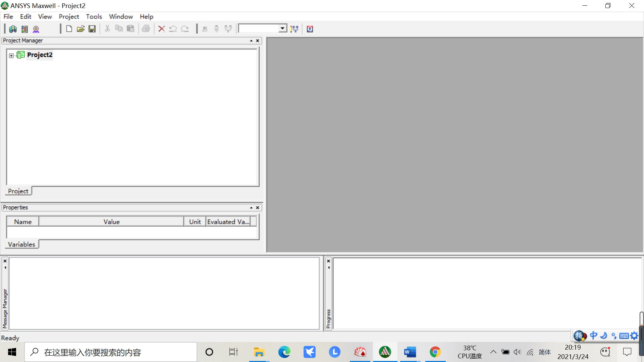Click the undo arrow icon
This screenshot has width=644, height=362.
[173, 29]
